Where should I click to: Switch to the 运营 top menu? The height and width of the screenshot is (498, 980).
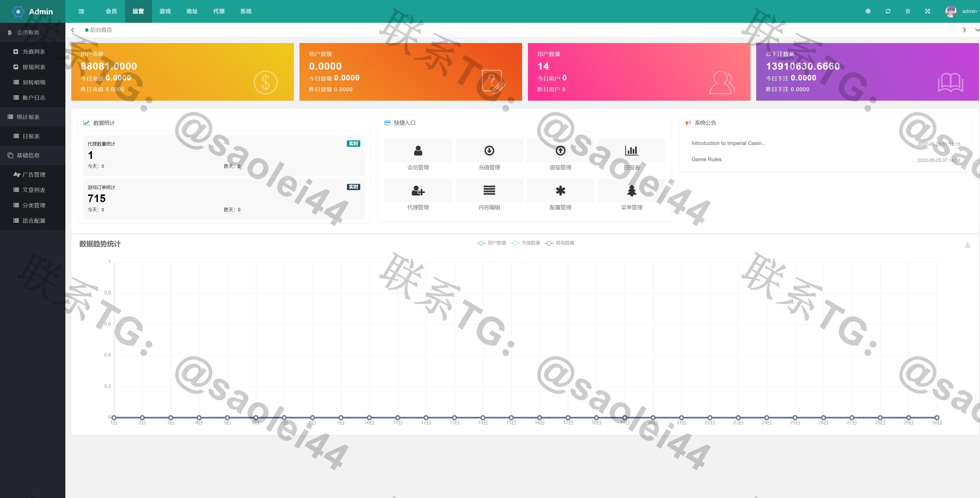pos(138,12)
